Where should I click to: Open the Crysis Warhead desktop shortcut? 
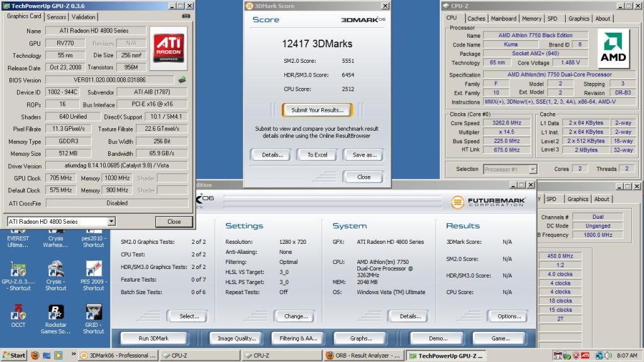point(55,238)
